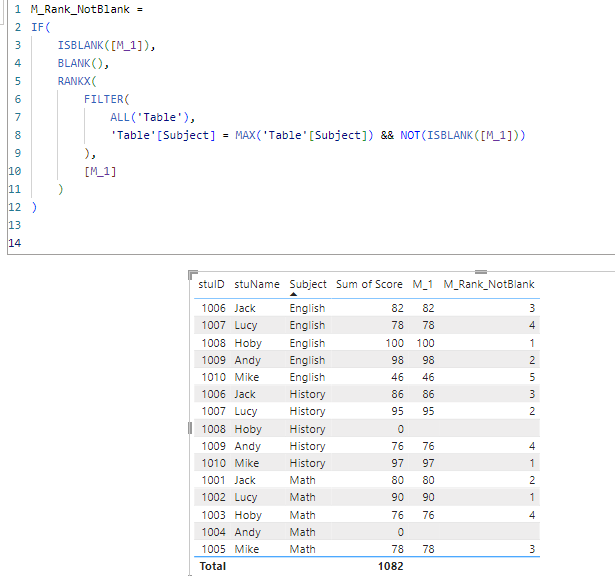Click the RANKX( function text
The image size is (615, 576).
[x=77, y=81]
